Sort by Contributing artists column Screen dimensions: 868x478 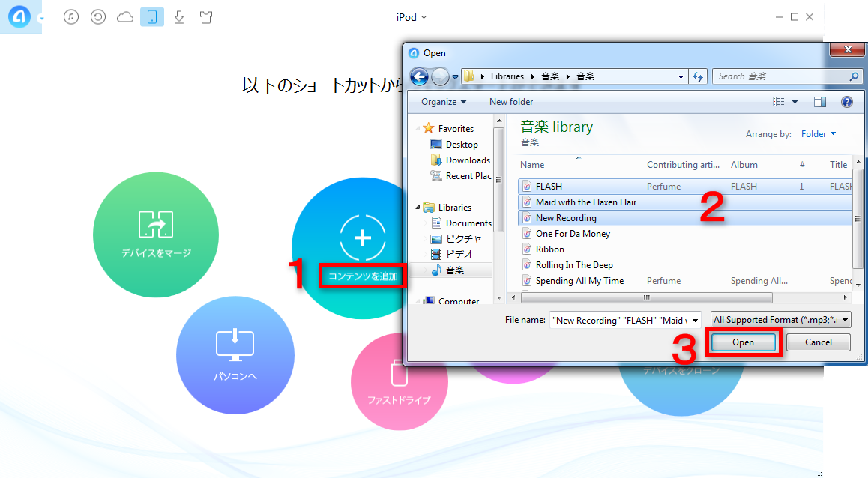(684, 165)
